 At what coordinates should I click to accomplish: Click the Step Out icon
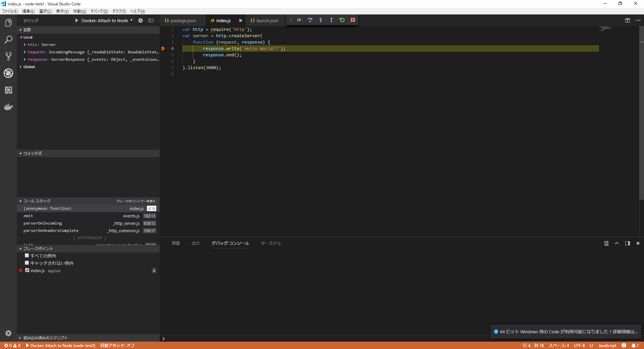click(x=331, y=20)
